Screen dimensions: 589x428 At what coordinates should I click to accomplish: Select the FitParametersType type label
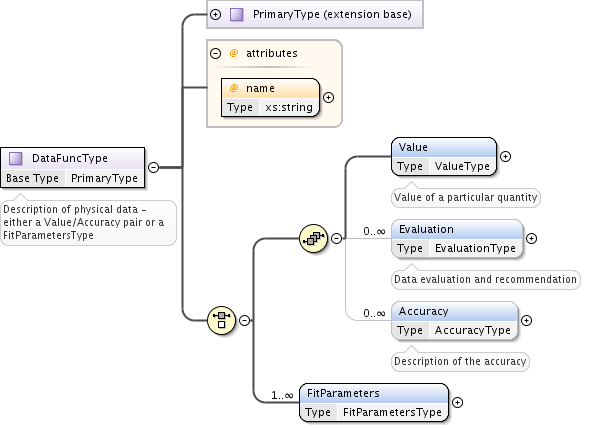(392, 412)
